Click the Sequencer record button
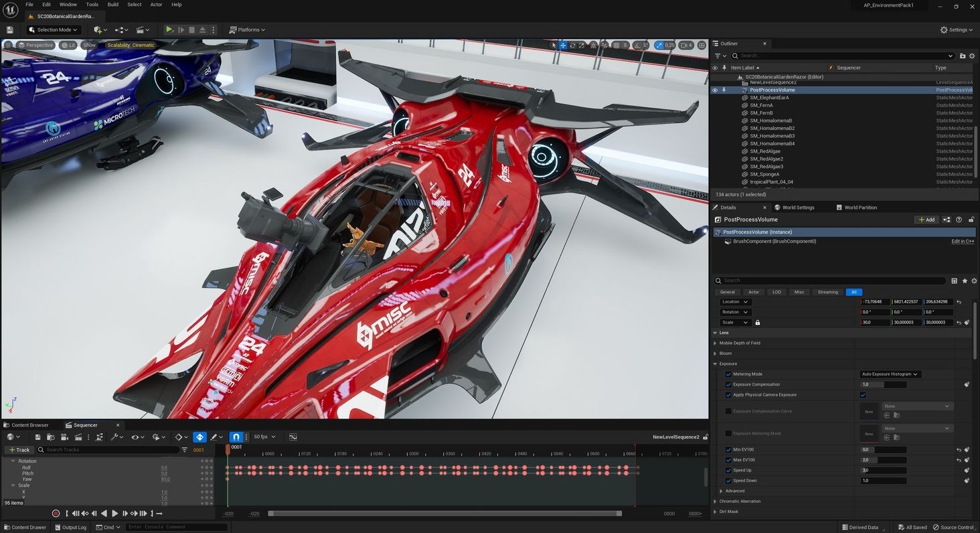The height and width of the screenshot is (533, 980). (x=56, y=514)
